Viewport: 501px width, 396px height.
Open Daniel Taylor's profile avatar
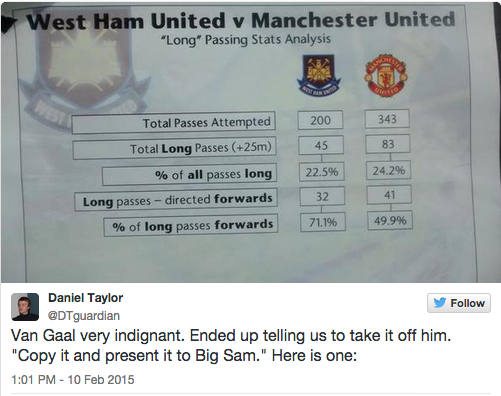pyautogui.click(x=25, y=307)
